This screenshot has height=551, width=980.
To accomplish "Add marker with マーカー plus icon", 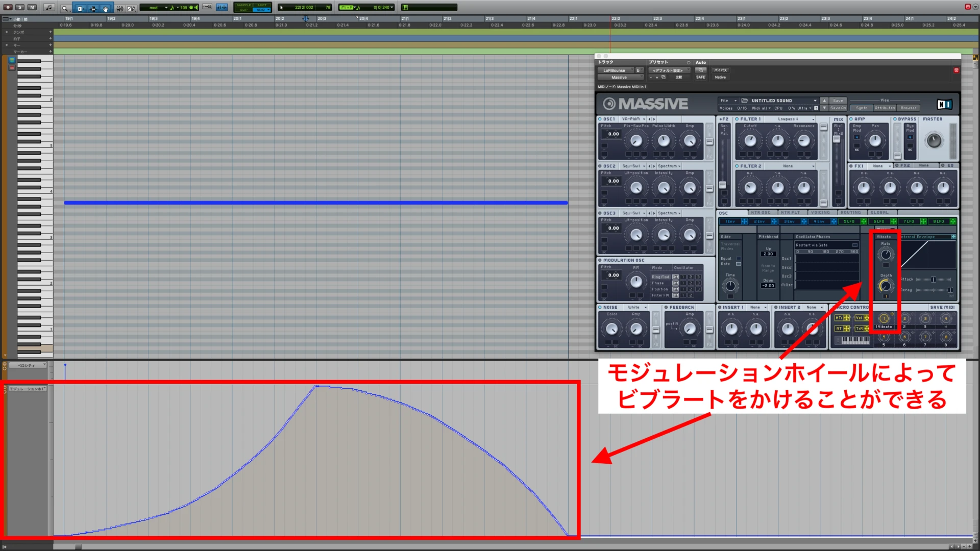I will coord(50,52).
